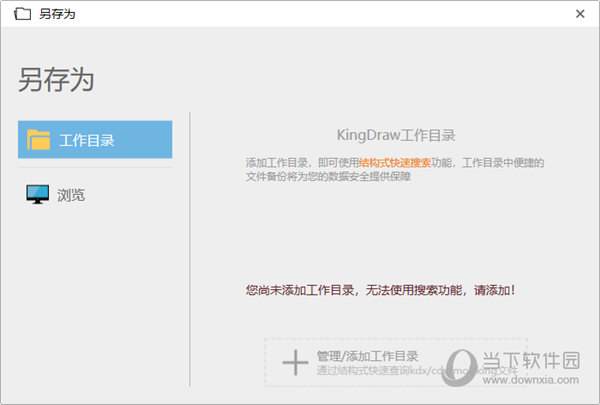Click the yellow folder icon beside 工作目录
The height and width of the screenshot is (405, 600).
click(38, 140)
